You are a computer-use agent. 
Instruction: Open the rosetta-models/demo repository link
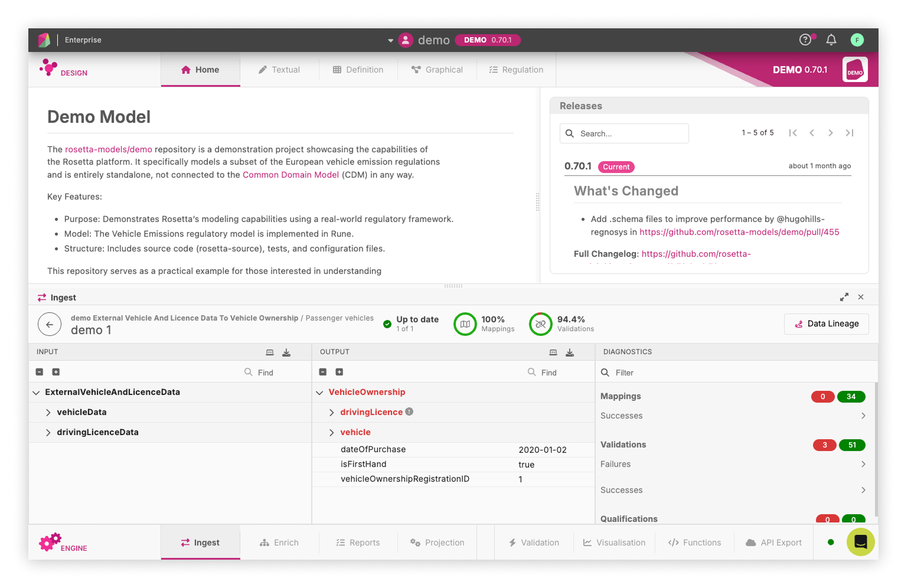(x=108, y=149)
